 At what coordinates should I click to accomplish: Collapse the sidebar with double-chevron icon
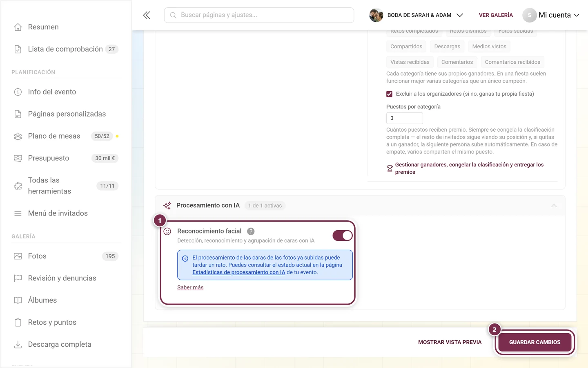point(147,15)
